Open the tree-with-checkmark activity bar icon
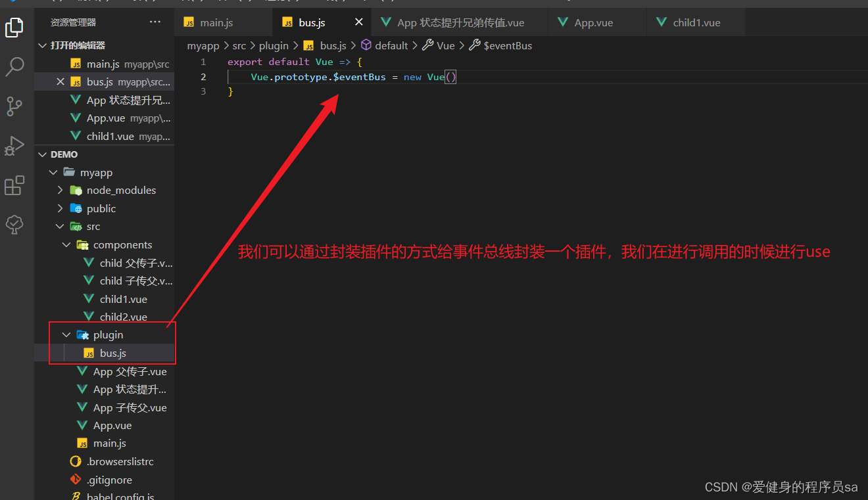The width and height of the screenshot is (868, 500). 14,225
